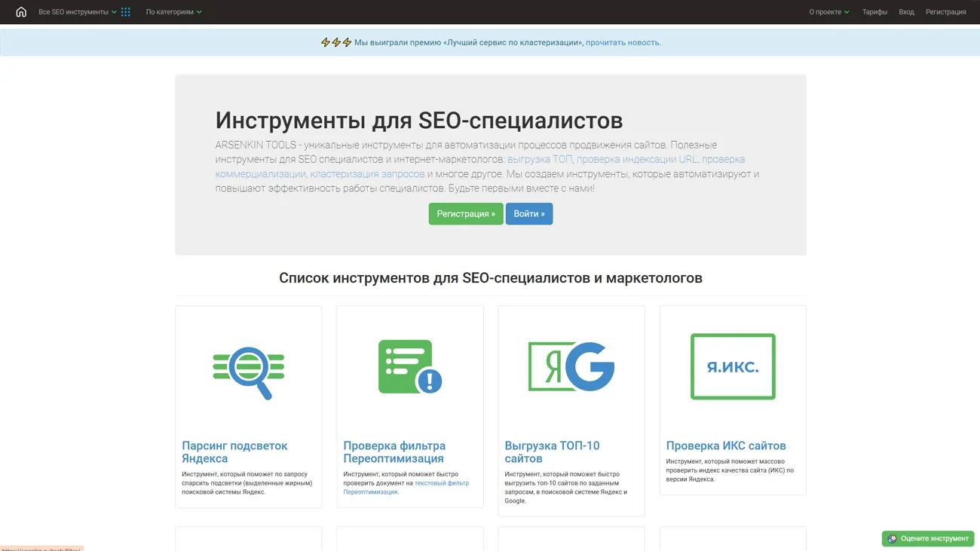Click the green Регистрация button

[x=466, y=213]
